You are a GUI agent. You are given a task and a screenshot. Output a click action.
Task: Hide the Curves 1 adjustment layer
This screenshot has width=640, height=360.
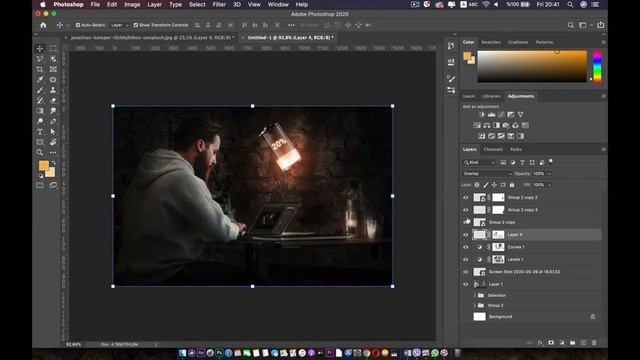466,247
